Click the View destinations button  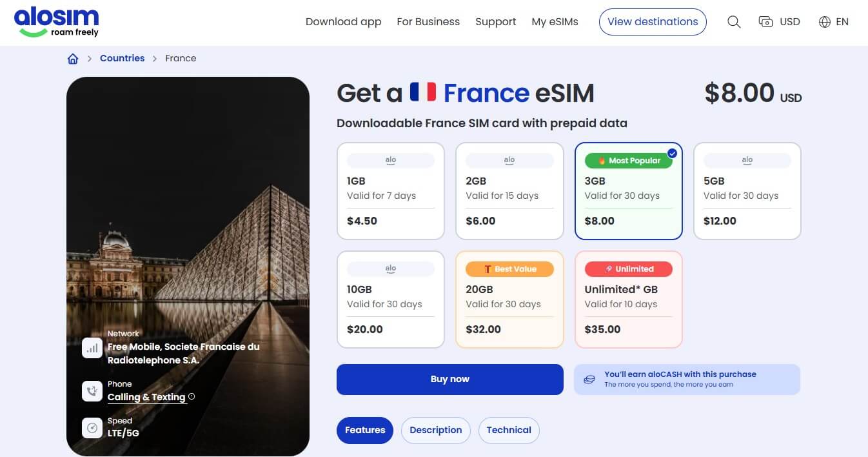tap(653, 21)
